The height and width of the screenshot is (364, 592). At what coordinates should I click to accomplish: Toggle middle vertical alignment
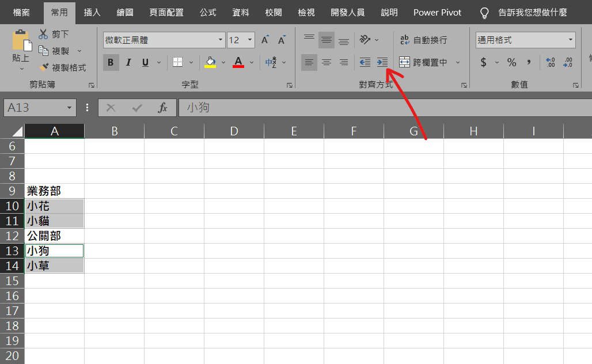point(327,40)
